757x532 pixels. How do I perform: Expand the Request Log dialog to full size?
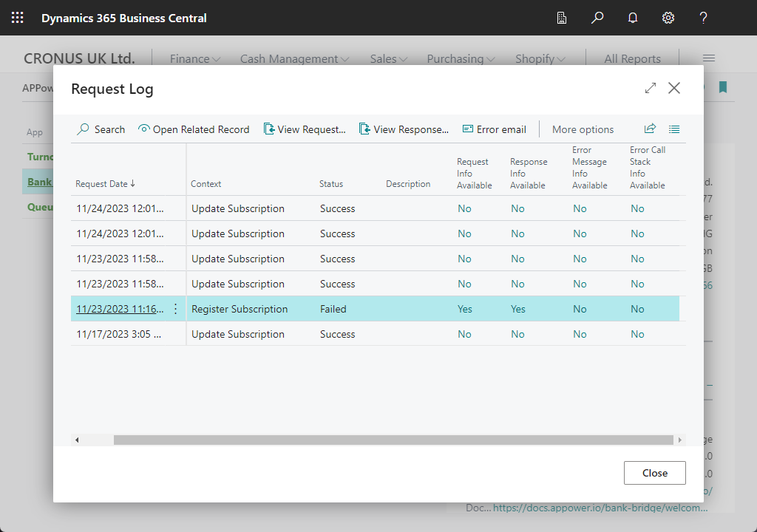point(651,88)
